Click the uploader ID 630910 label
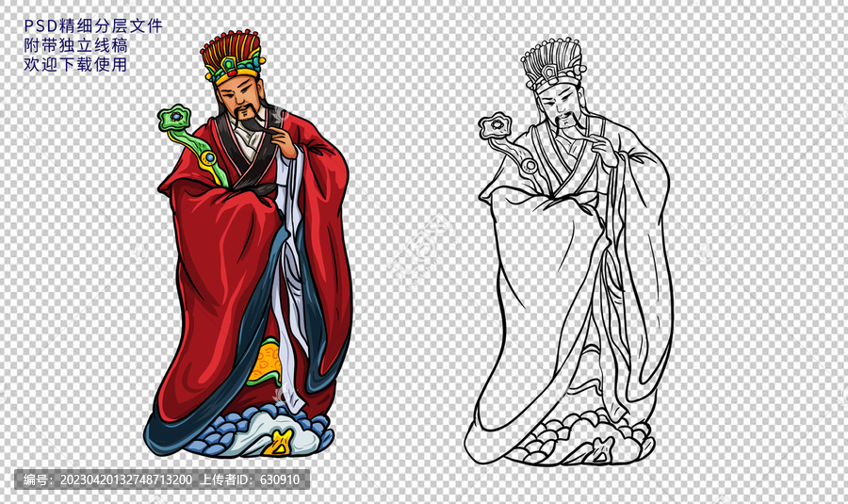 [250, 480]
